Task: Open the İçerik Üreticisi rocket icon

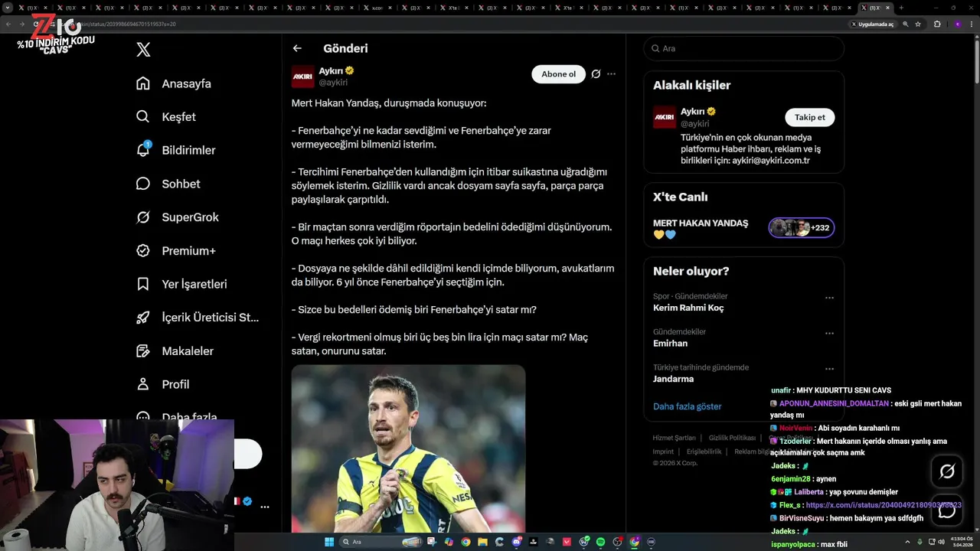Action: (143, 318)
